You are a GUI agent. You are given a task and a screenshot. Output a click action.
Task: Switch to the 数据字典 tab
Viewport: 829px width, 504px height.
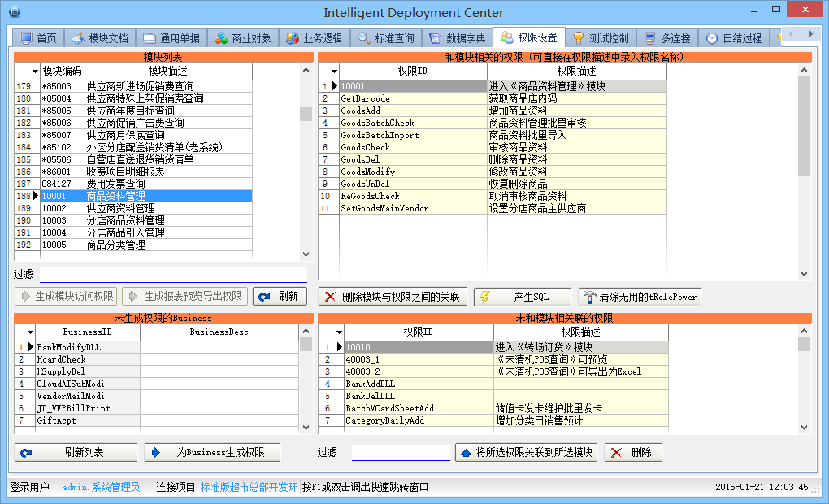tap(458, 38)
